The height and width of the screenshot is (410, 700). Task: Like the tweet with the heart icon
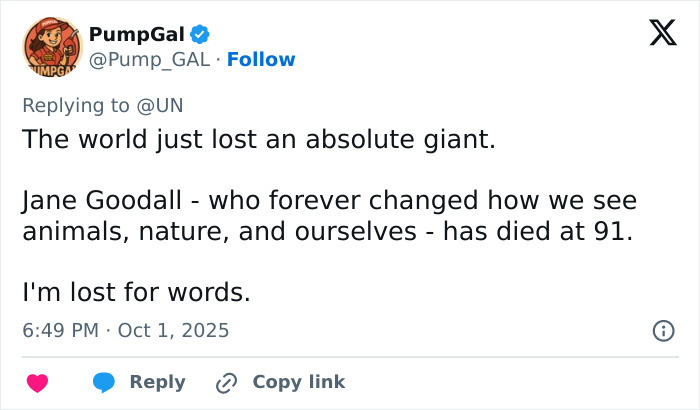coord(38,382)
